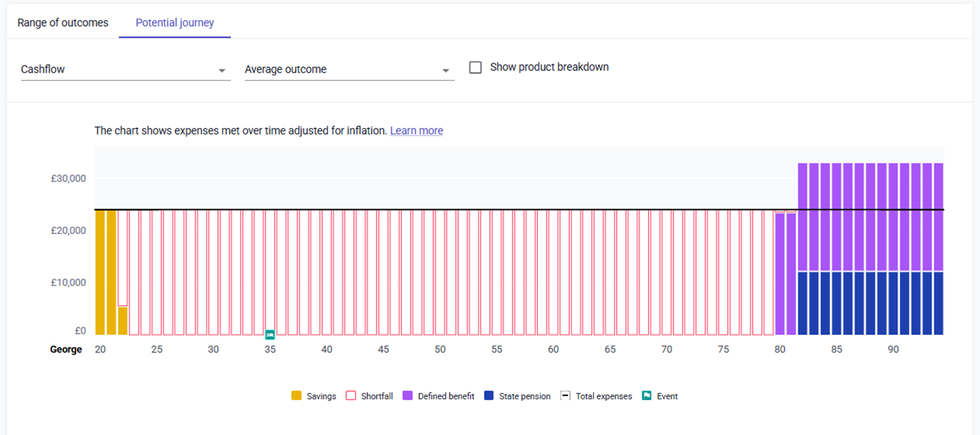Image resolution: width=980 pixels, height=435 pixels.
Task: Click the Average outcome dropdown arrow
Action: coord(445,70)
